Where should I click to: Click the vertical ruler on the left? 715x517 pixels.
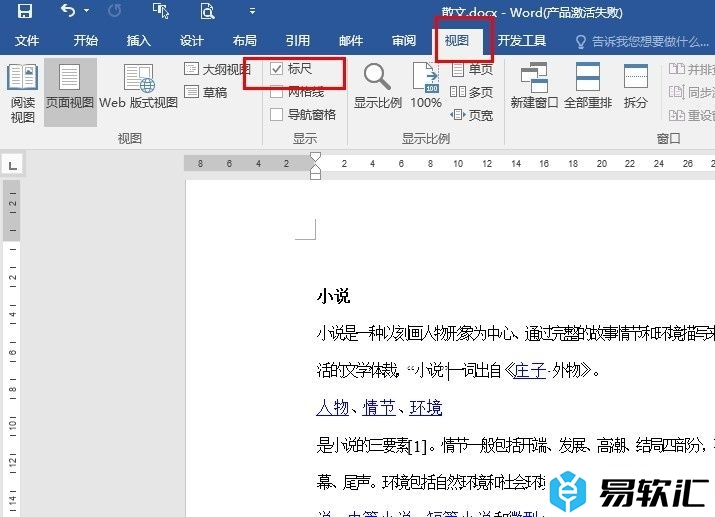[x=12, y=346]
